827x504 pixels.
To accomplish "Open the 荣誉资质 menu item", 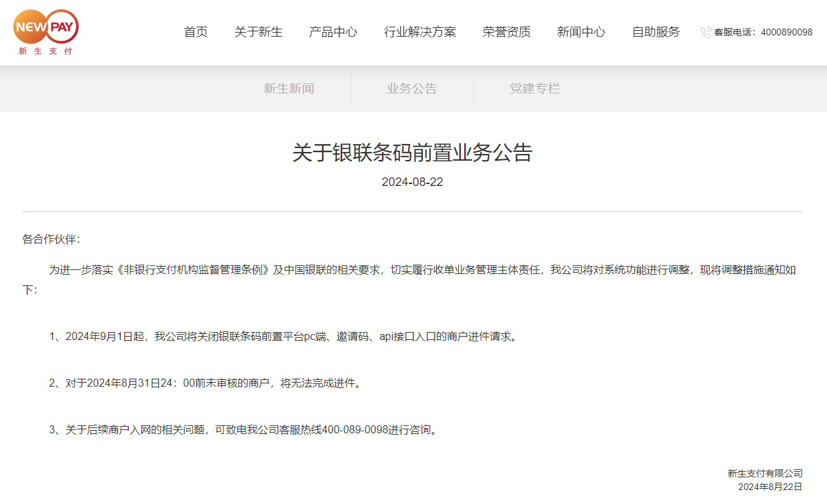I will 507,32.
